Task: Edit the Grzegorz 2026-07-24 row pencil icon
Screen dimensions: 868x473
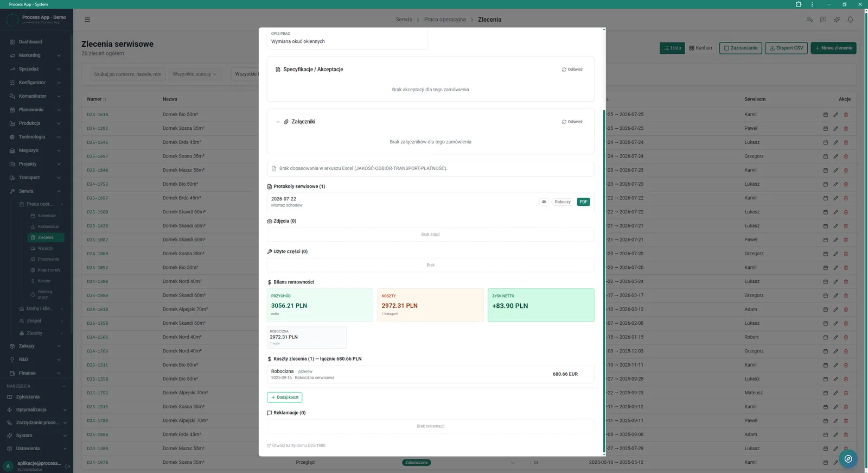Action: coord(835,156)
